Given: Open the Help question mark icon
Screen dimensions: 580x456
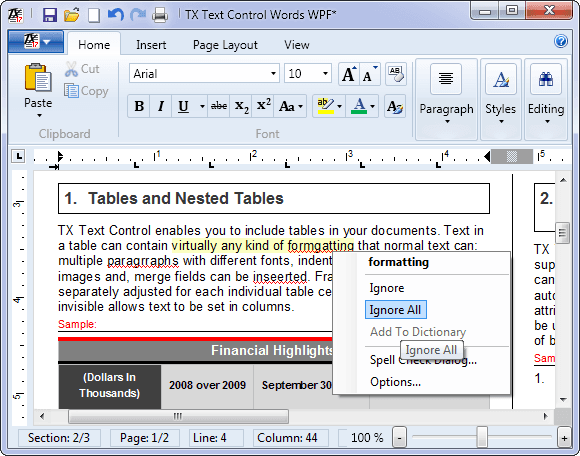Looking at the screenshot, I should 561,41.
